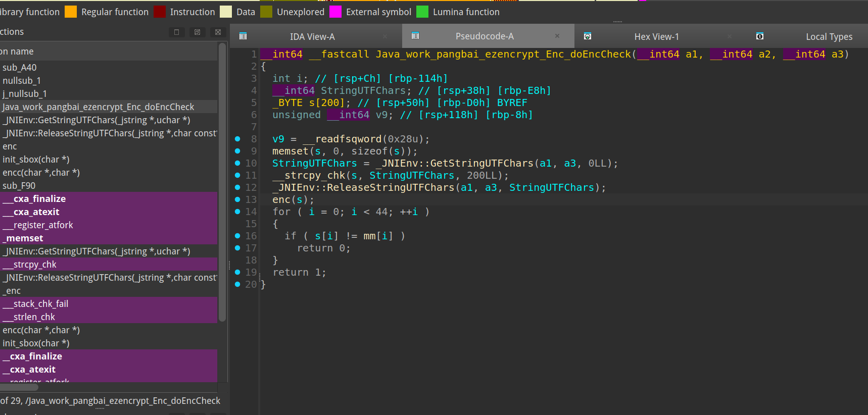868x415 pixels.
Task: Click the Local Types tab icon
Action: 760,36
